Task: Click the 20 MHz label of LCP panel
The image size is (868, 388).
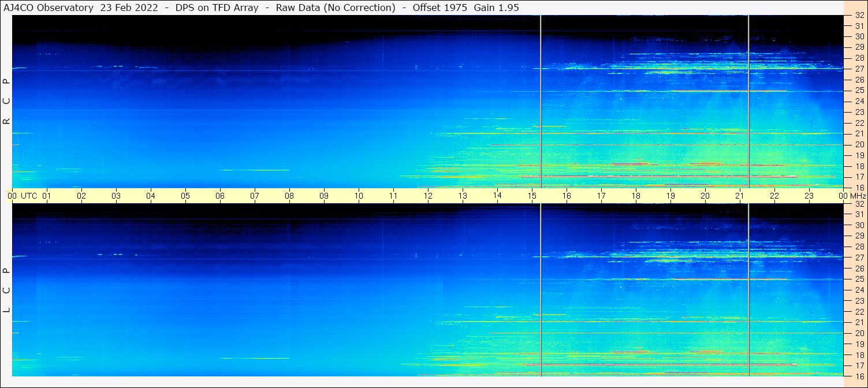Action: (x=859, y=333)
